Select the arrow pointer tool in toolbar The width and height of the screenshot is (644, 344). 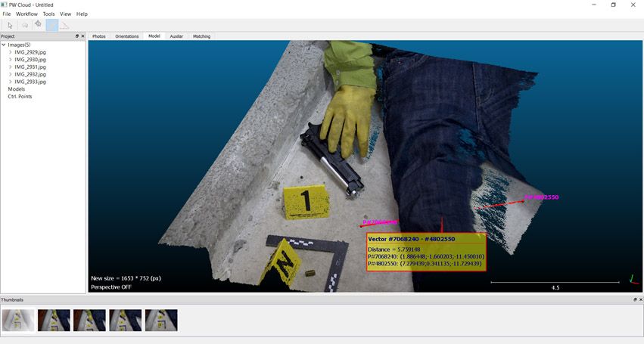tap(10, 25)
